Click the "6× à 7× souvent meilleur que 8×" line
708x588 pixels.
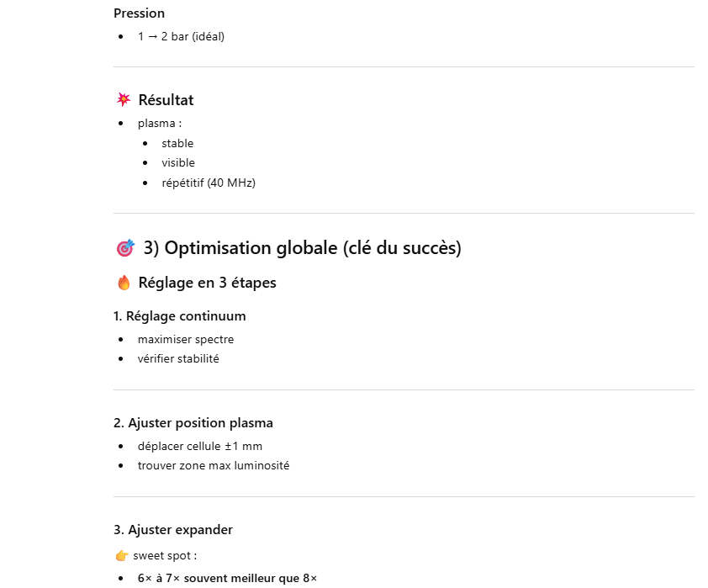(227, 578)
